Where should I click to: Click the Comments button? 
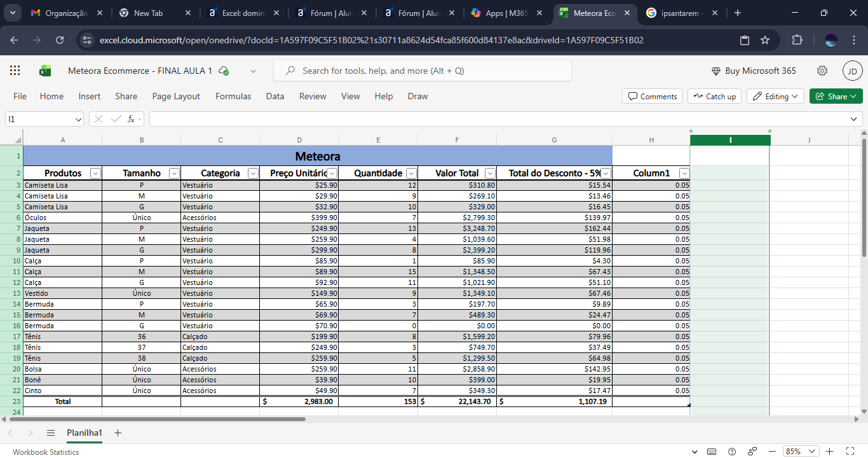652,97
